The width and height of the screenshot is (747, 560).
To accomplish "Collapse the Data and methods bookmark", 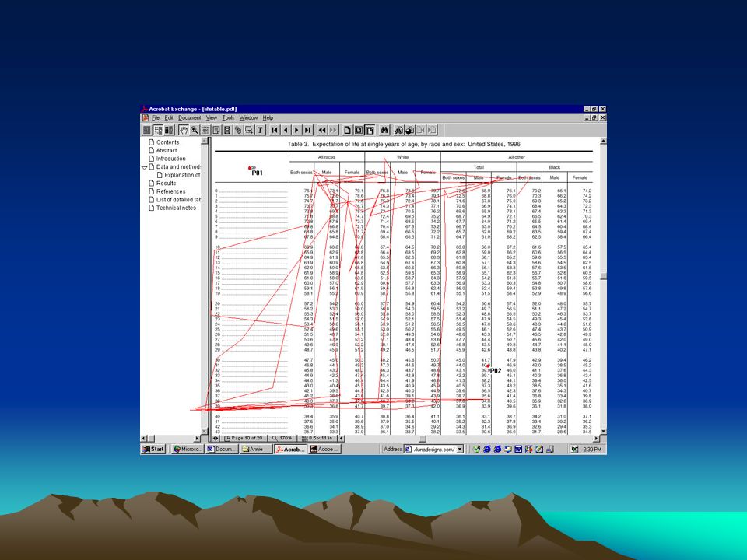I will tap(145, 168).
